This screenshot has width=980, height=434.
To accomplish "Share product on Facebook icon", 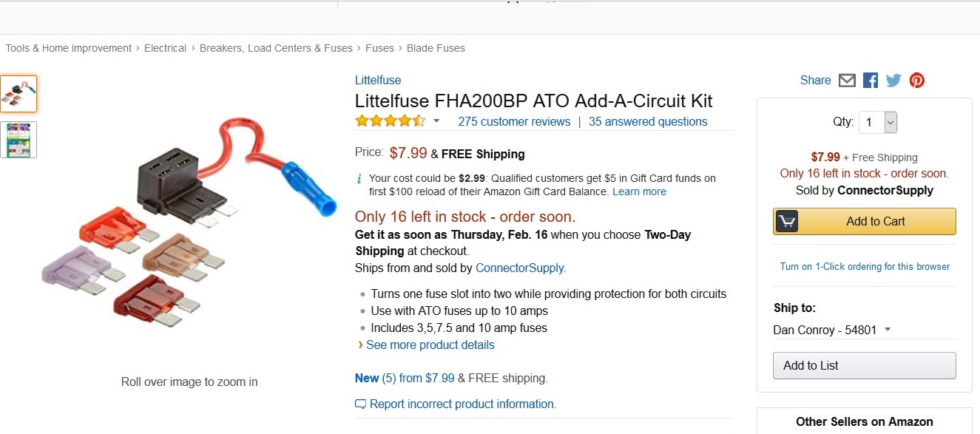I will coord(871,81).
